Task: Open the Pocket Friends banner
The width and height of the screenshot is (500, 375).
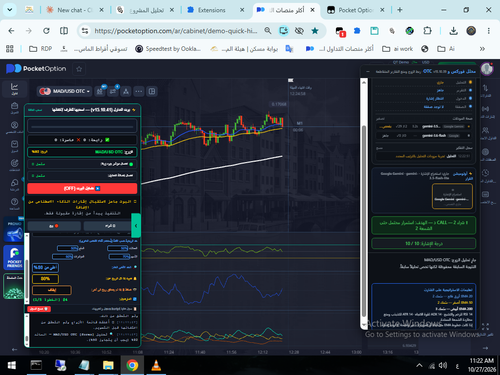Action: click(14, 258)
